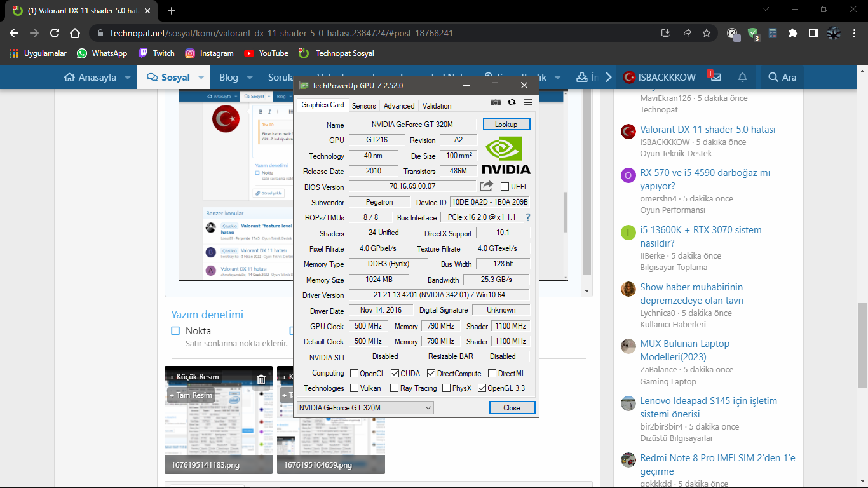This screenshot has height=488, width=868.
Task: Enable the OpenCL checkbox
Action: click(354, 374)
